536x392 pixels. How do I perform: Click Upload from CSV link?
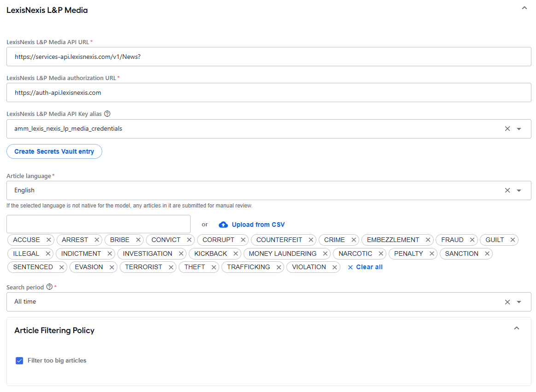click(251, 225)
